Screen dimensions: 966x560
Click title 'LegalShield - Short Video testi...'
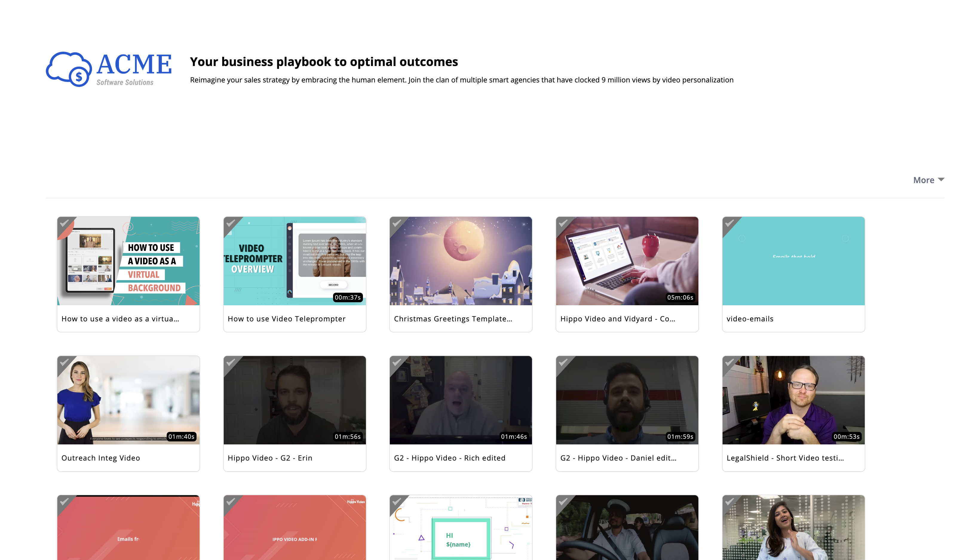785,458
